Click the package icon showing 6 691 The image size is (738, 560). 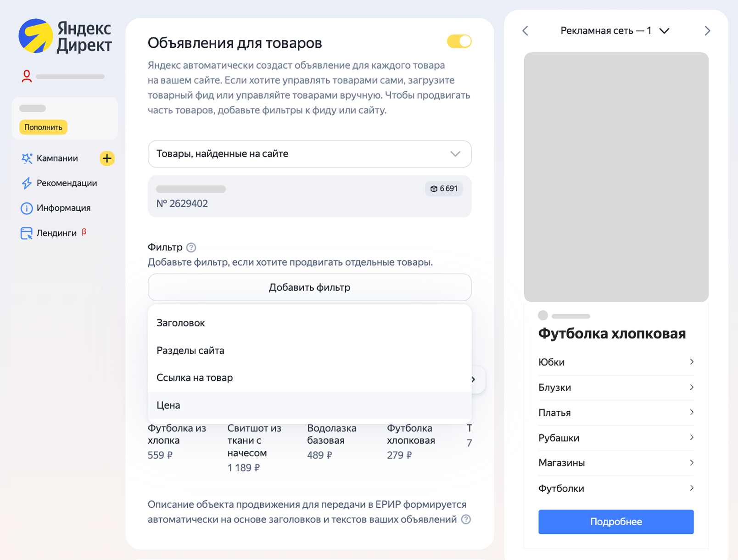click(x=443, y=188)
